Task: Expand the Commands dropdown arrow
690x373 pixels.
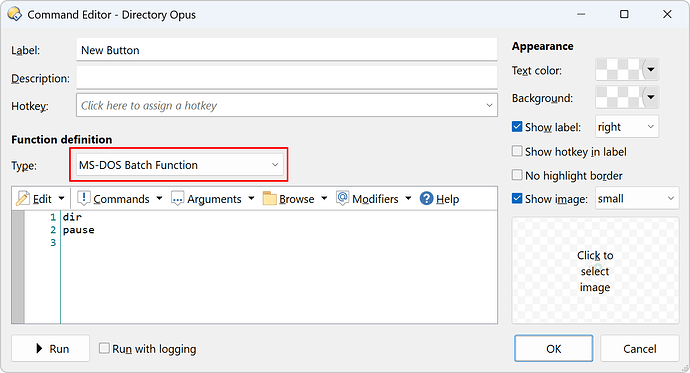Action: (x=159, y=198)
